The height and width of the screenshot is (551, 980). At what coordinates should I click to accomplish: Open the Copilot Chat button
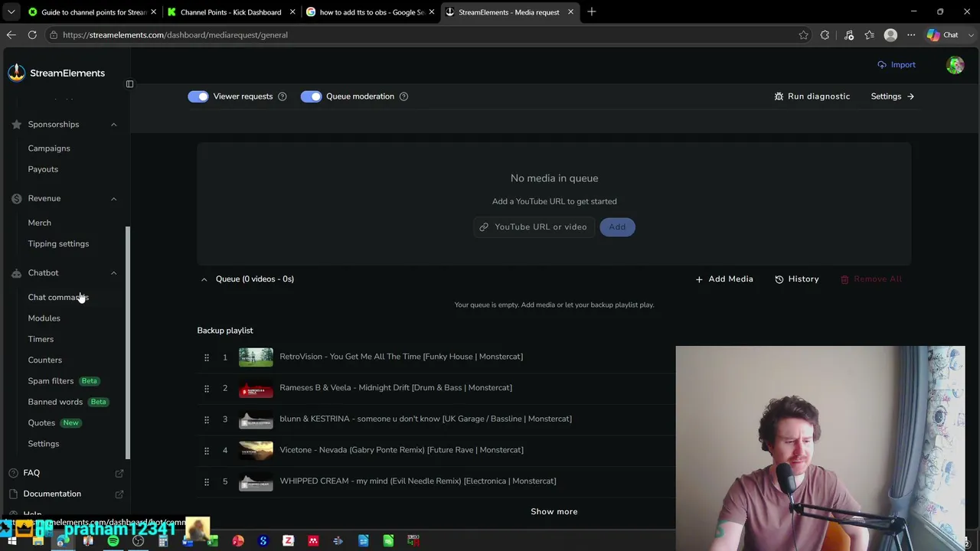(942, 35)
